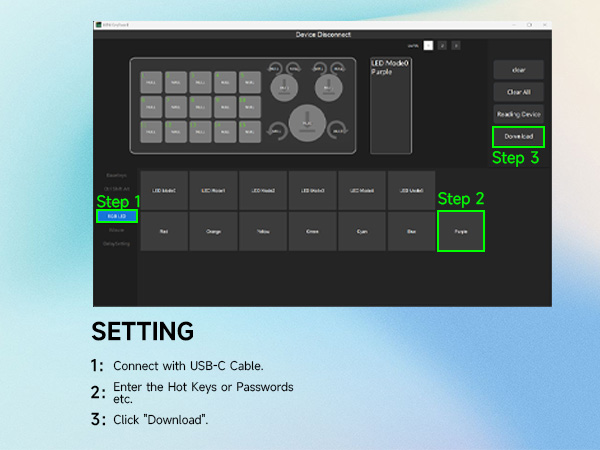Viewport: 600px width, 450px height.
Task: Select key 4 on the keypad diagram
Action: point(225,82)
